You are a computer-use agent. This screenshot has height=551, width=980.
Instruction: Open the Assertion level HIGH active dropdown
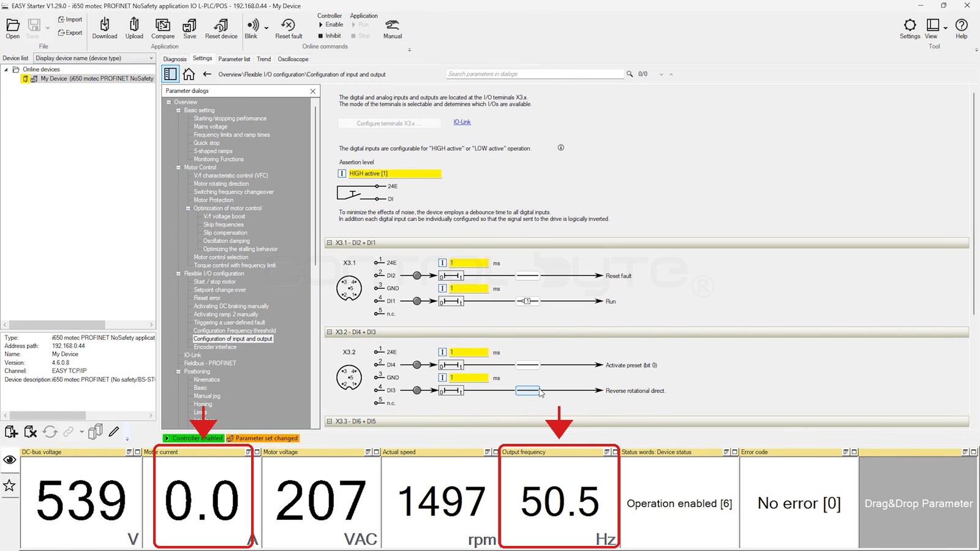coord(394,173)
